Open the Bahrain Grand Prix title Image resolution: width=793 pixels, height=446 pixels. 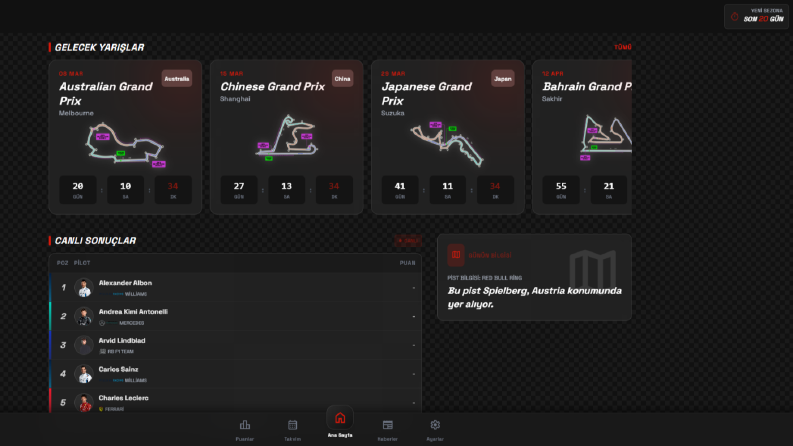tap(587, 86)
